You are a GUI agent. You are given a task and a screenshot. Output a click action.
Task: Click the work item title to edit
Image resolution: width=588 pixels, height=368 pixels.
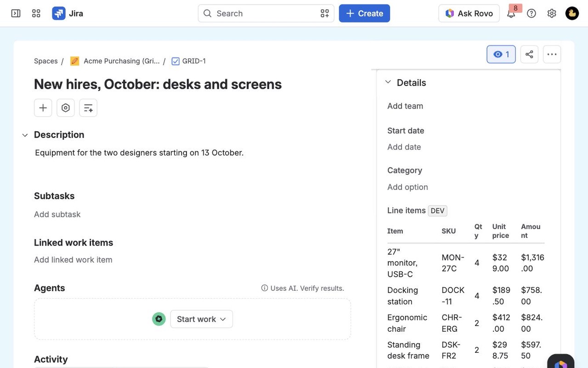tap(158, 84)
